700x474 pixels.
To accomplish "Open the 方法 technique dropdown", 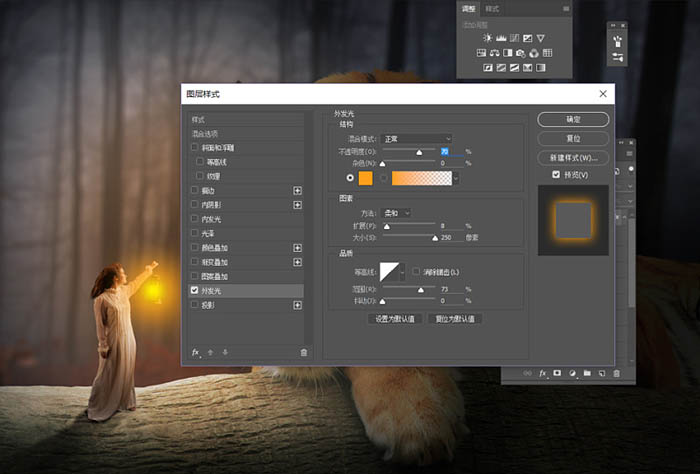I will tap(396, 213).
